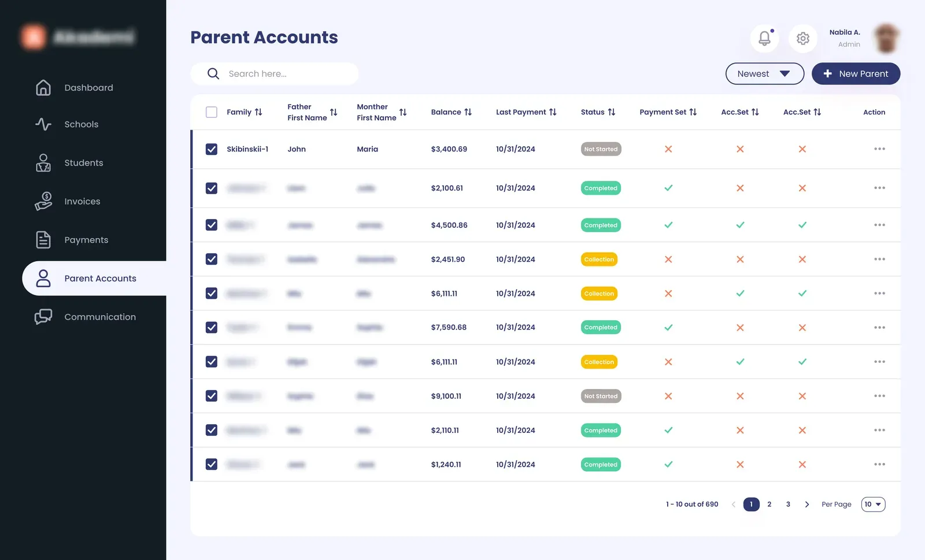Uncheck the $9,100.11 row checkbox
Viewport: 925px width, 560px height.
click(212, 396)
